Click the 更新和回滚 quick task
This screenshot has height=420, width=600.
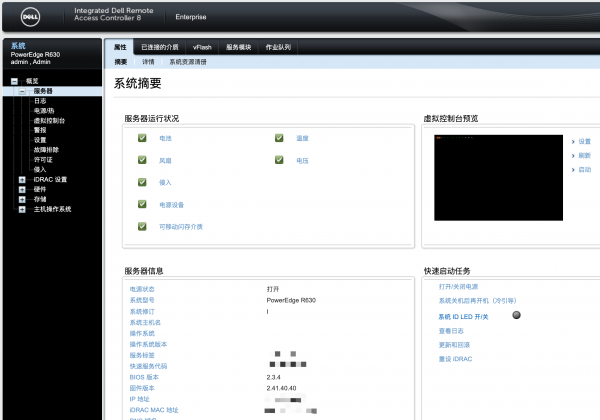pyautogui.click(x=454, y=345)
